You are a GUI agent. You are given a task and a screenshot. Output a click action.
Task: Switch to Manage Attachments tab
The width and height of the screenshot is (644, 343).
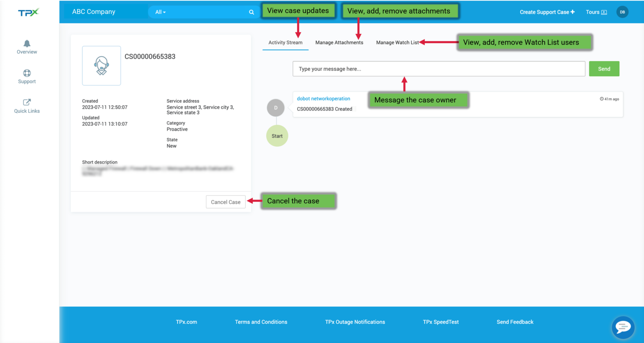coord(339,42)
